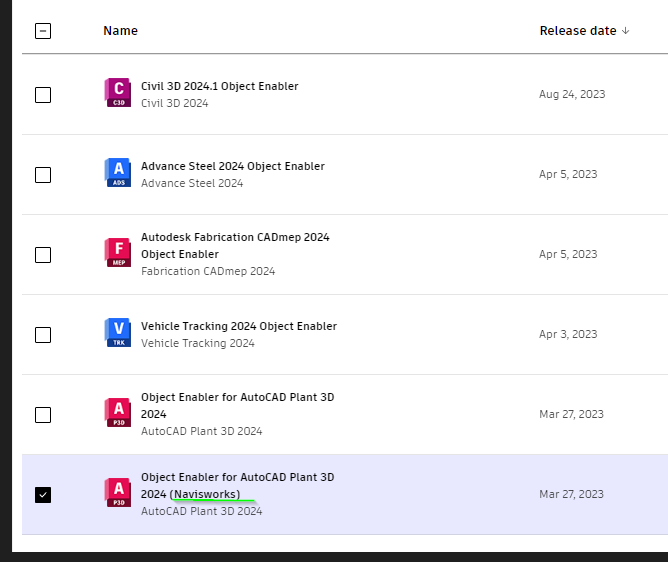Click the 'Civil 3D 2024' product subtitle
668x562 pixels.
[175, 103]
